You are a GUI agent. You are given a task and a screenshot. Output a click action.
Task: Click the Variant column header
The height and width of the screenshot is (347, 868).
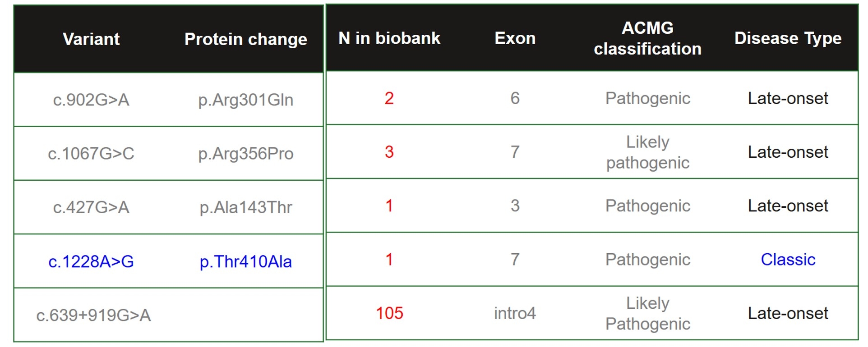[x=91, y=39]
